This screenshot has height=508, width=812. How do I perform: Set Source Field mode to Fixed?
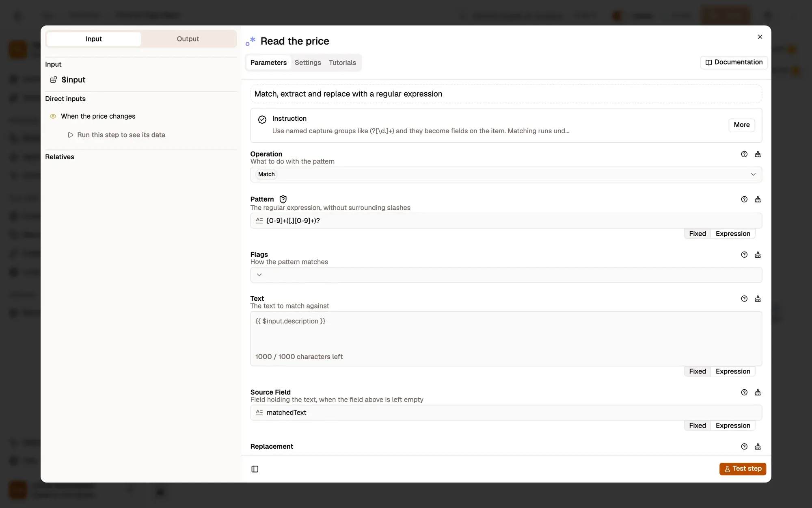(697, 426)
